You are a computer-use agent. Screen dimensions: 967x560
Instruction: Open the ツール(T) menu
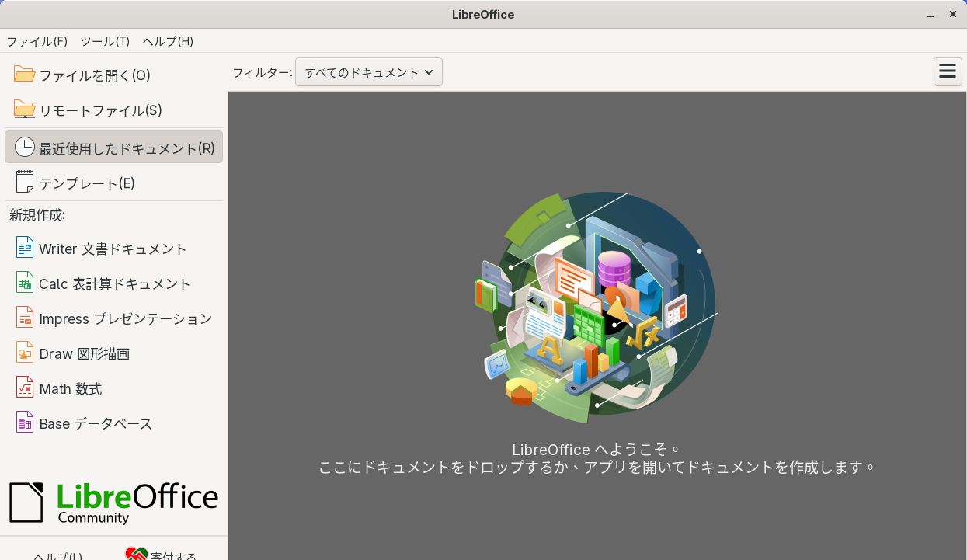pyautogui.click(x=105, y=41)
